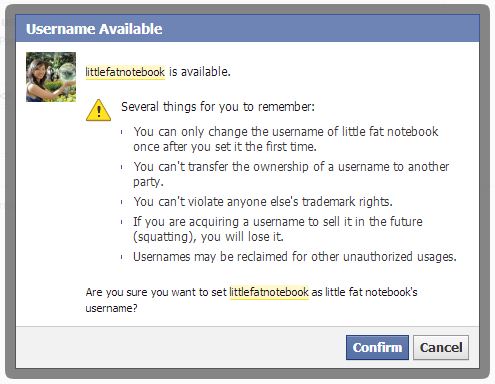Select highlighted littlefatnotebook in the confirmation question

269,292
